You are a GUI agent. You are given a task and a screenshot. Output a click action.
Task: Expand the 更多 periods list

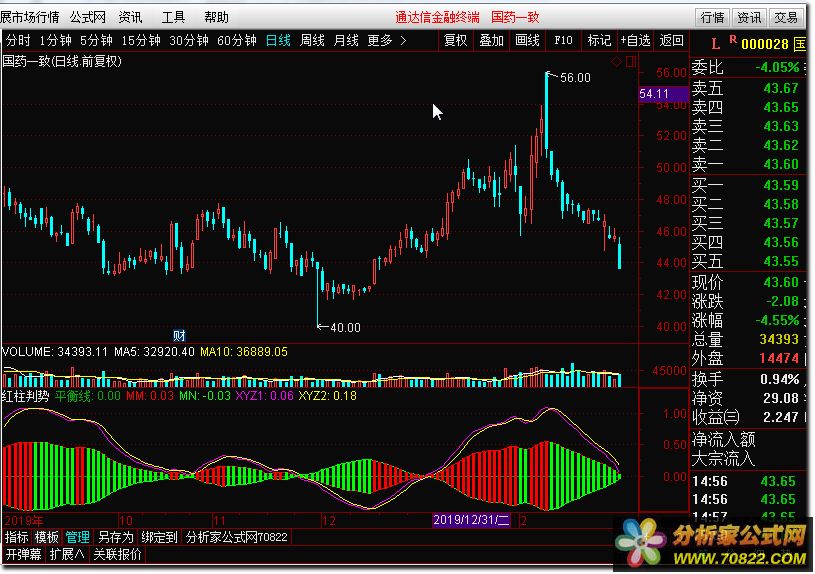point(386,40)
